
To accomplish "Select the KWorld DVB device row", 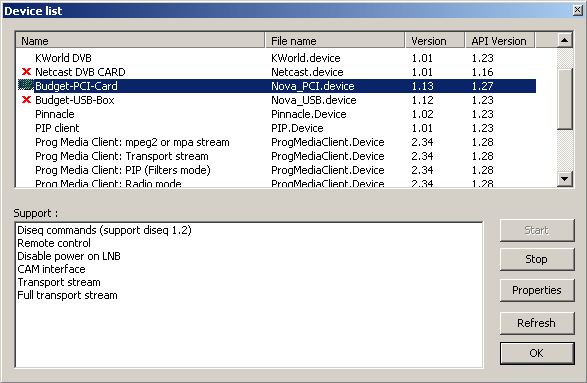I will [277, 58].
